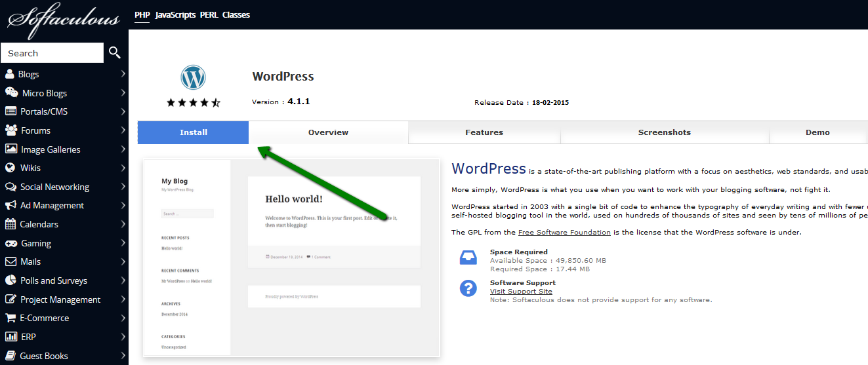The height and width of the screenshot is (365, 868).
Task: Click the Micro Blogs chat bubbles icon
Action: point(11,93)
